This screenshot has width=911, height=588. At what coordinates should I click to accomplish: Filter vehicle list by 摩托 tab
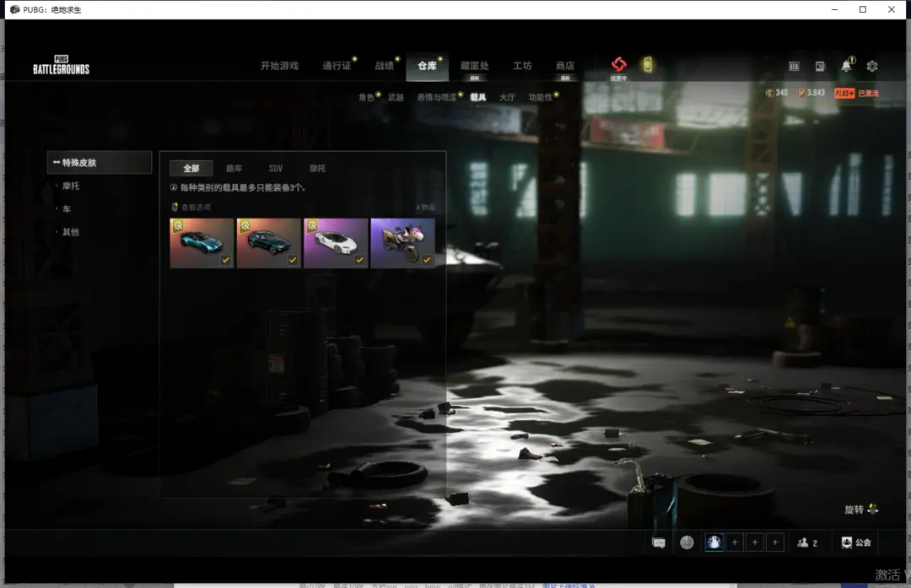pos(317,169)
